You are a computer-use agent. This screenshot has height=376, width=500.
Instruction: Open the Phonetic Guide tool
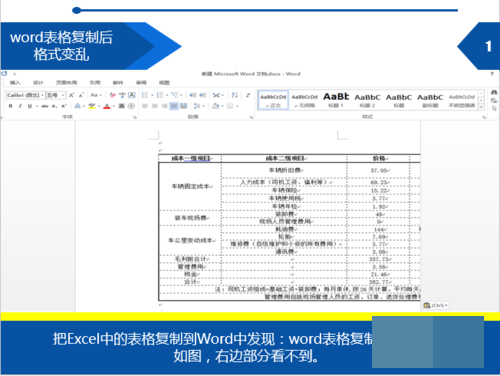pyautogui.click(x=122, y=95)
